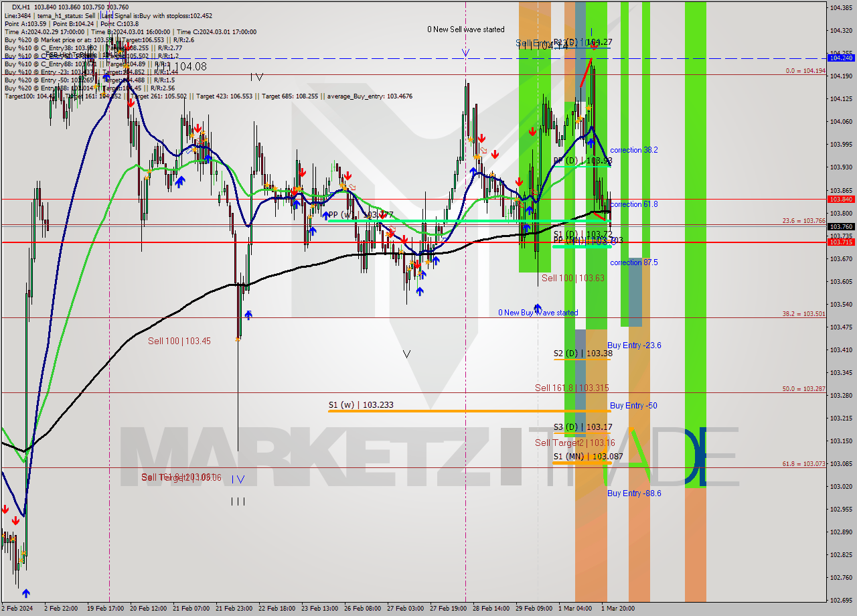Click the "Buy Entry -50" label
The image size is (857, 616).
[x=633, y=406]
